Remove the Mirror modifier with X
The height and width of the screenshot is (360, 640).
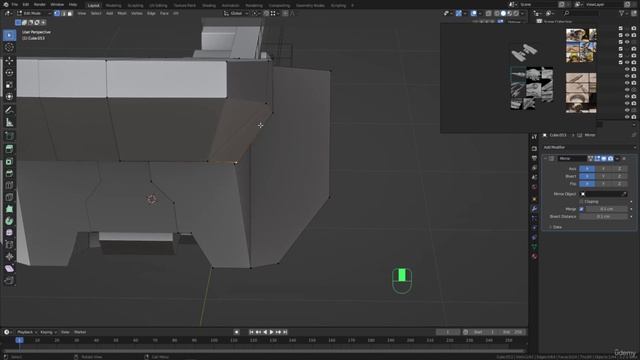624,158
